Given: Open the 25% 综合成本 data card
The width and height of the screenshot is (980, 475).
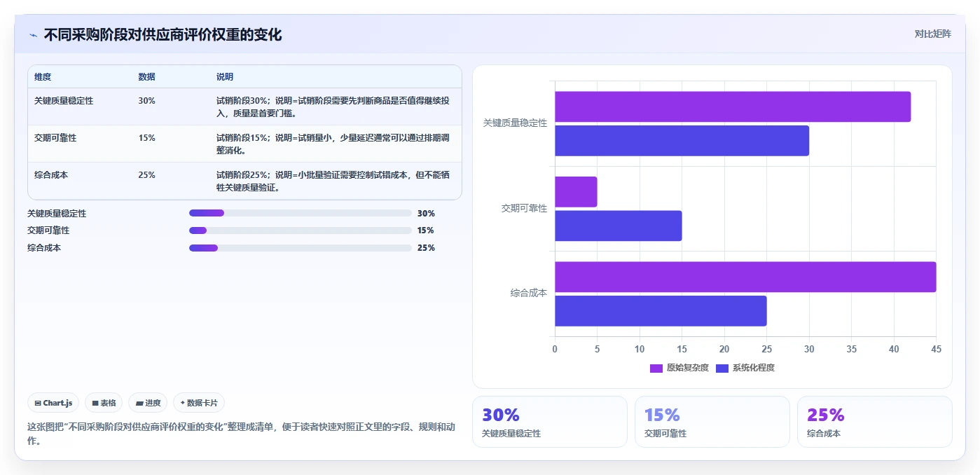Looking at the screenshot, I should point(875,422).
